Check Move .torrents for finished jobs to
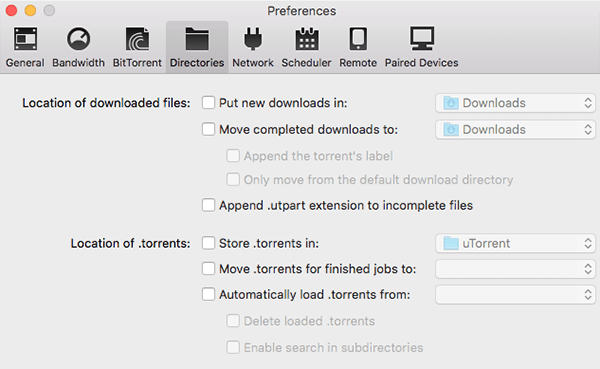Screen dimensions: 600x369 point(209,269)
